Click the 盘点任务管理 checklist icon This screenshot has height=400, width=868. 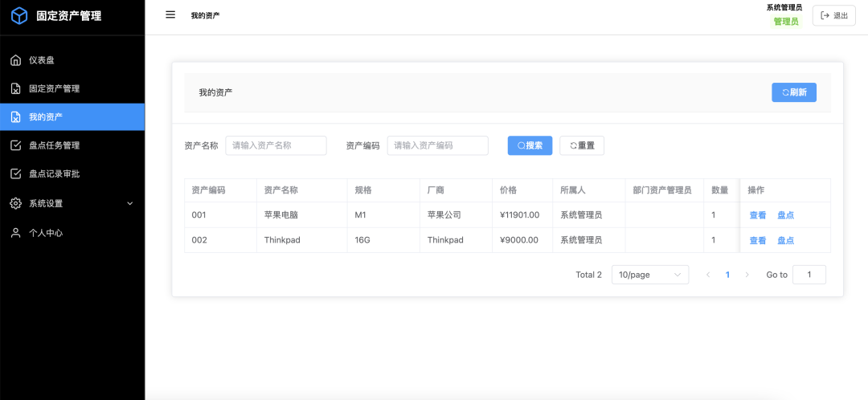16,145
